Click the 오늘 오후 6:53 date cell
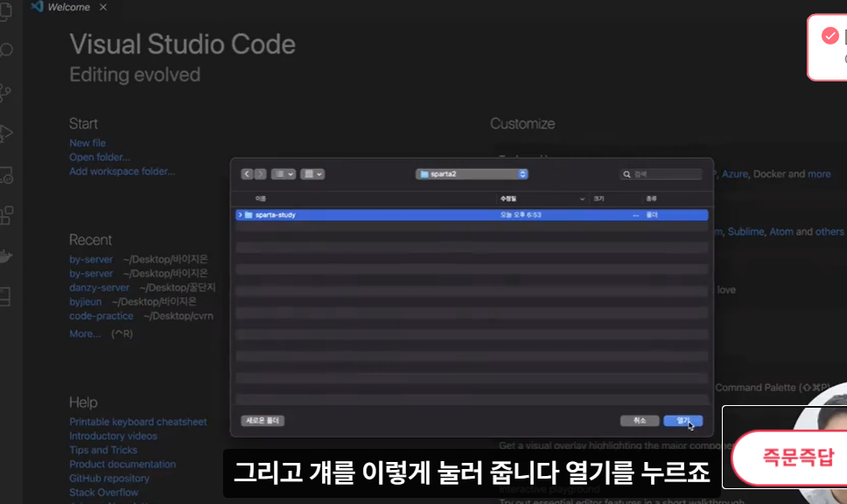 point(521,215)
